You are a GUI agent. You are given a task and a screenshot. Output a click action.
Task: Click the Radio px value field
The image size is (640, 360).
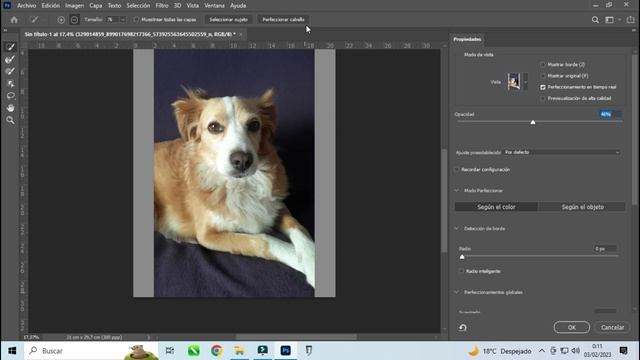coord(605,249)
